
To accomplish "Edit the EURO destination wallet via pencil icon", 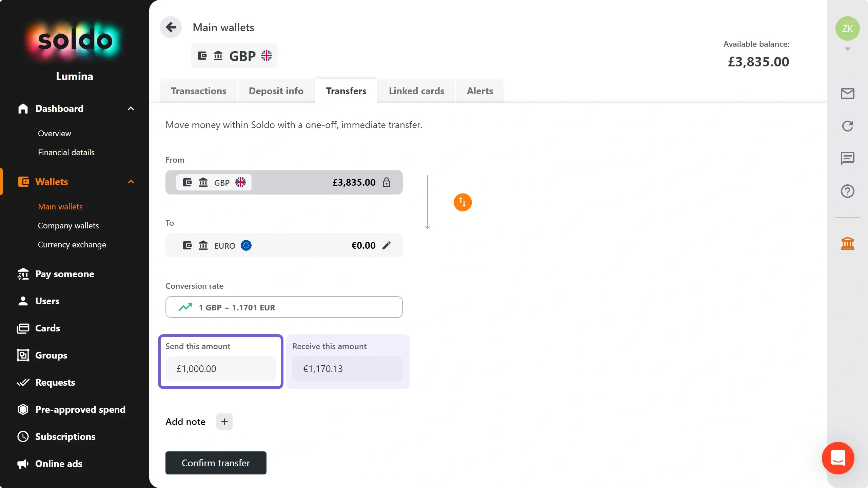I will coord(387,245).
